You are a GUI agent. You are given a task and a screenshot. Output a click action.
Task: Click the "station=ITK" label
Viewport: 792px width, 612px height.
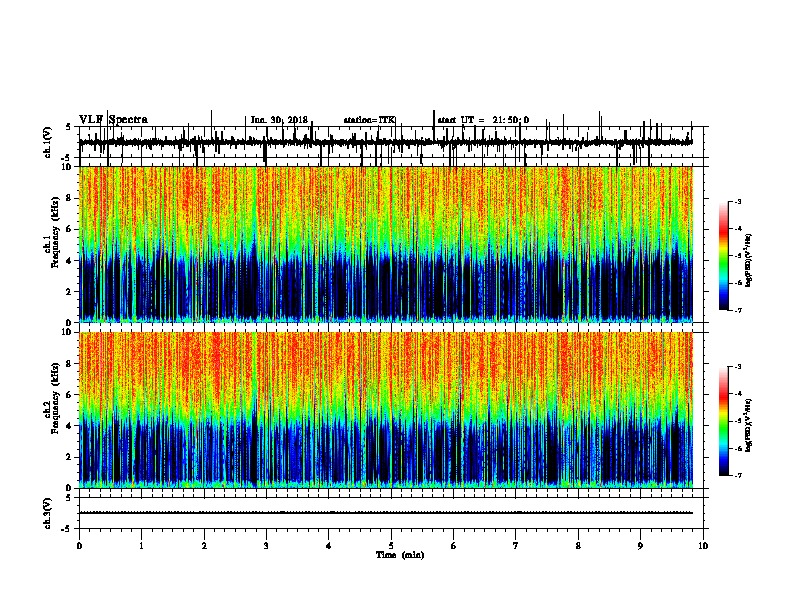[x=369, y=120]
